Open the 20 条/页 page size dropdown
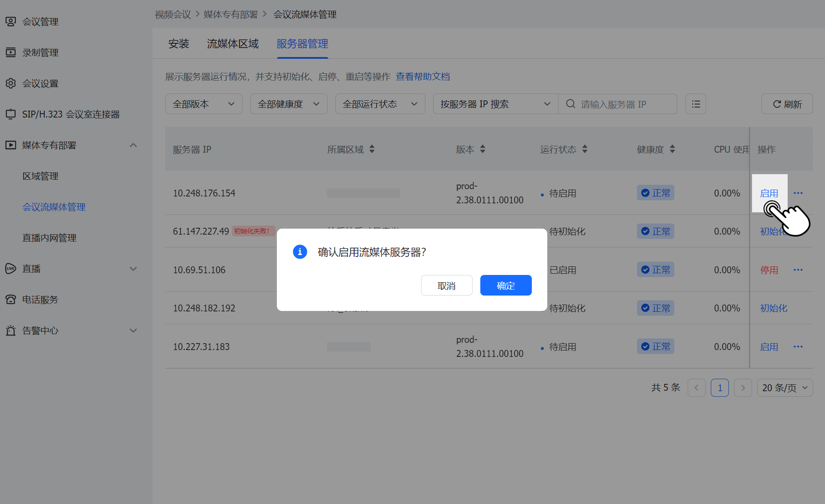Viewport: 825px width, 504px height. [x=784, y=388]
